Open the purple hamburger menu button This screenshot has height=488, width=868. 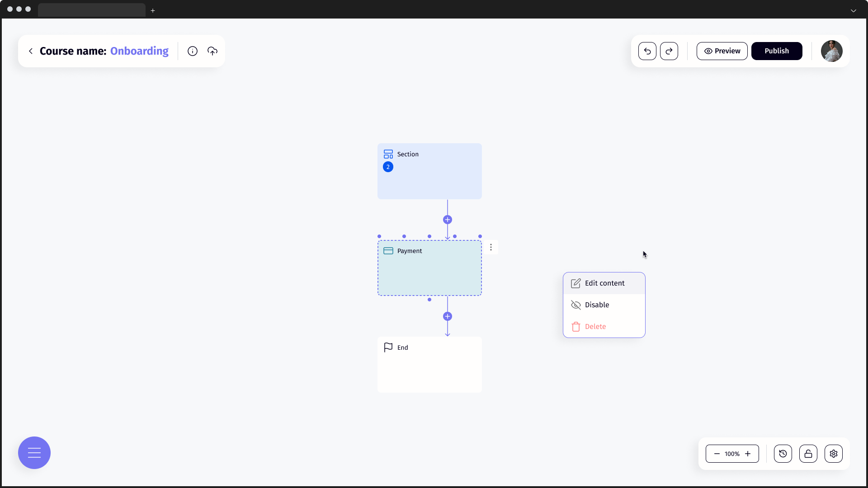click(x=34, y=453)
